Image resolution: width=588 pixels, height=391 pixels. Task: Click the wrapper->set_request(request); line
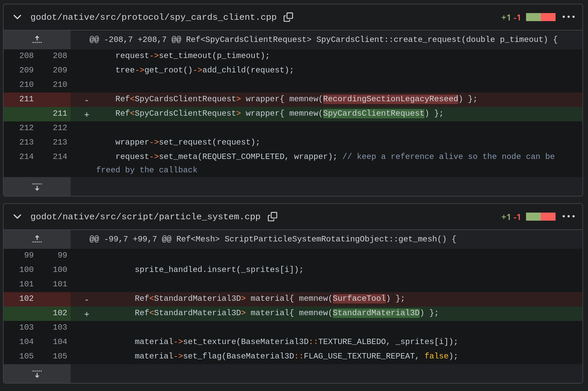[188, 142]
